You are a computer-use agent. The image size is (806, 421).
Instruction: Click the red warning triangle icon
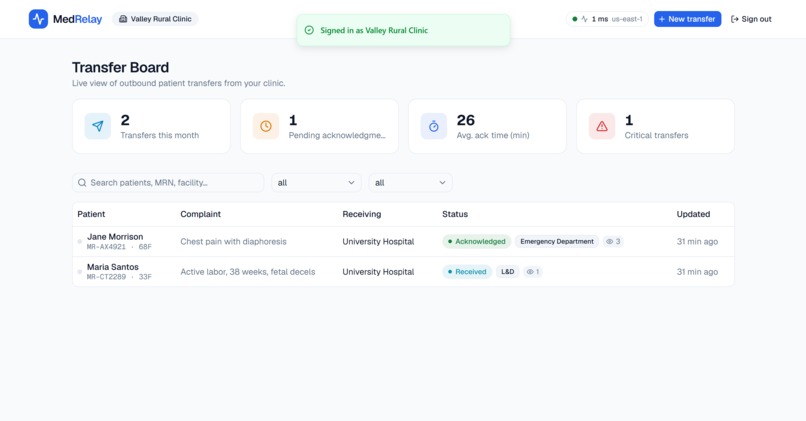pos(602,126)
